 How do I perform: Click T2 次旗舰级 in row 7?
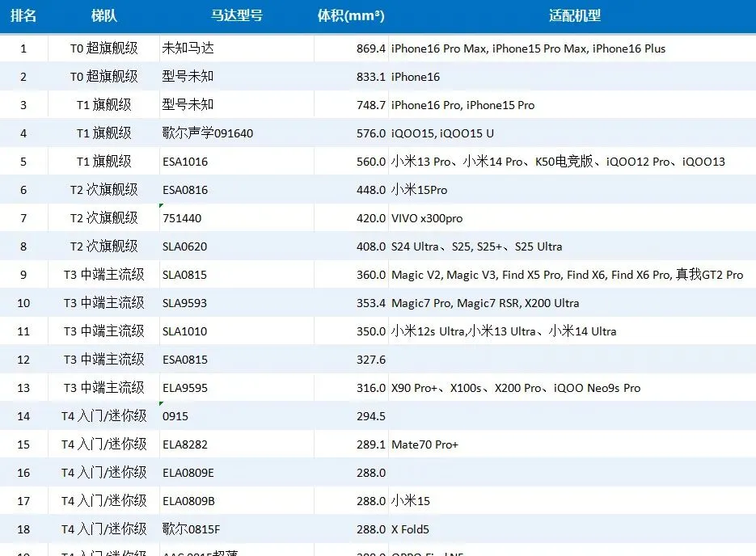tap(103, 217)
